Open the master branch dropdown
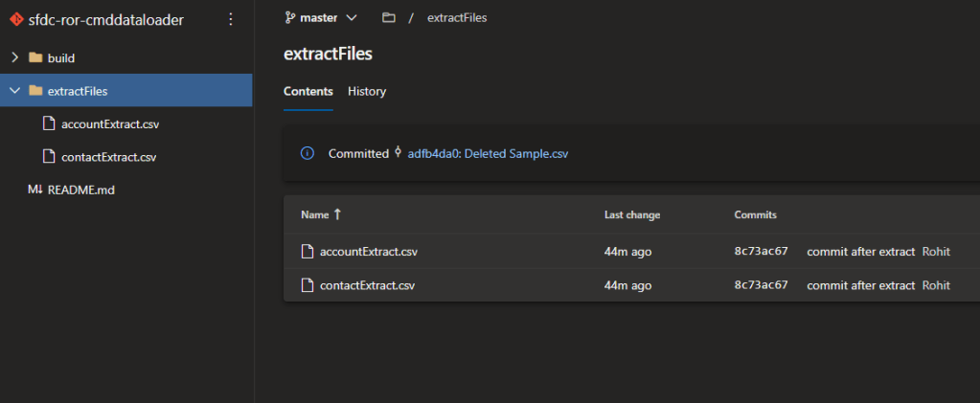Screen dimensions: 980x403 (x=321, y=17)
